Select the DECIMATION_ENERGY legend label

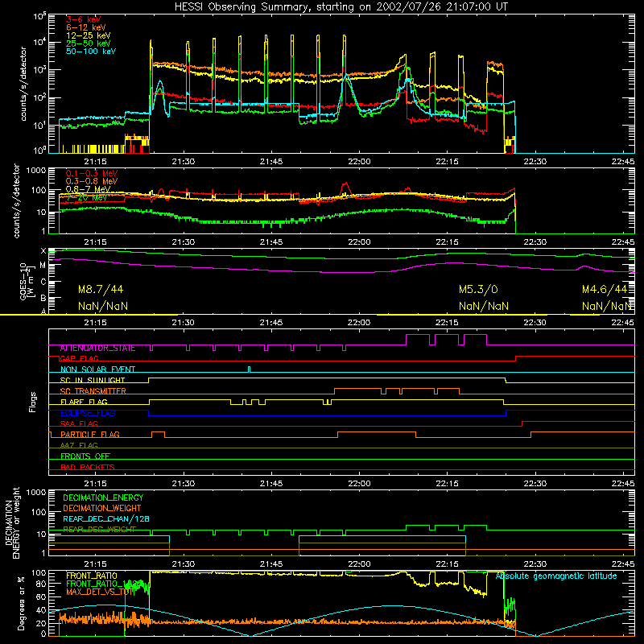tap(103, 497)
